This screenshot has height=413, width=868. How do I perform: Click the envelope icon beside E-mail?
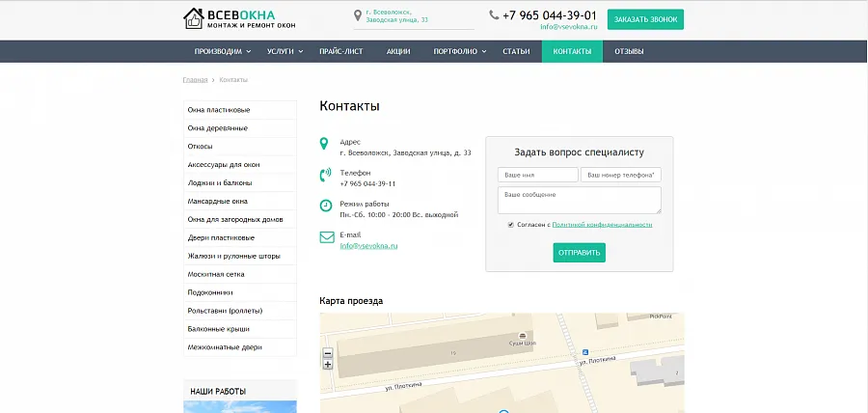(x=327, y=237)
